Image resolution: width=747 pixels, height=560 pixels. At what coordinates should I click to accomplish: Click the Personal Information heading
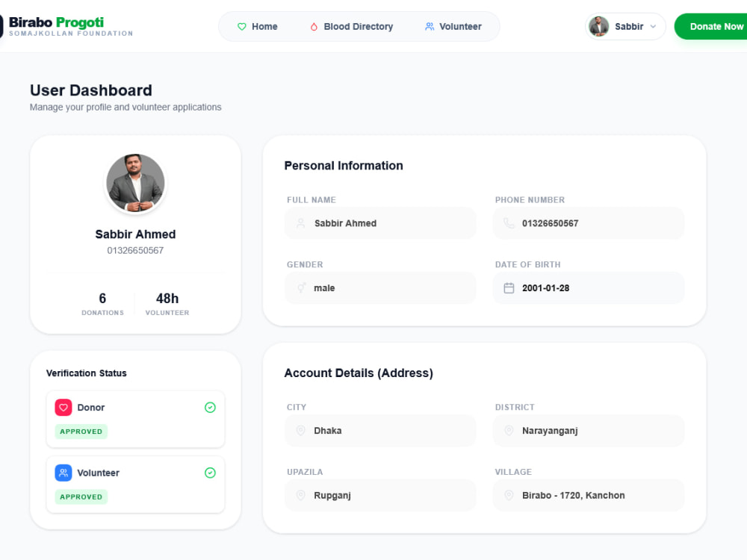click(x=344, y=166)
